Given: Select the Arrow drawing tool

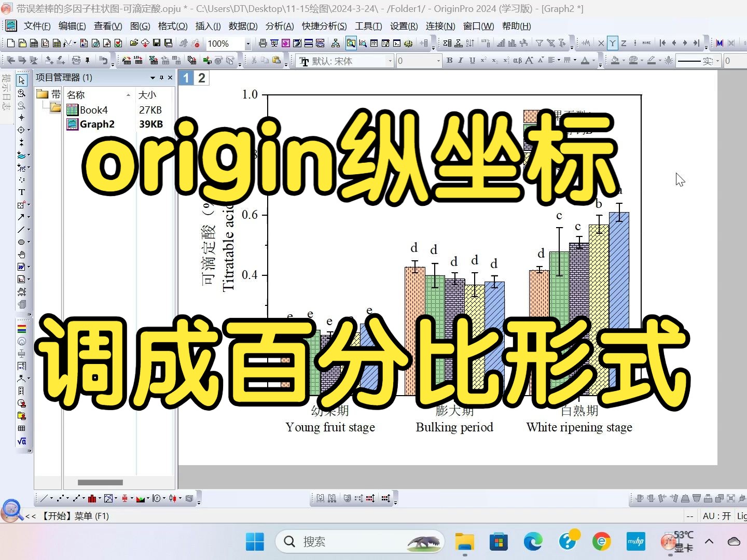Looking at the screenshot, I should click(21, 217).
